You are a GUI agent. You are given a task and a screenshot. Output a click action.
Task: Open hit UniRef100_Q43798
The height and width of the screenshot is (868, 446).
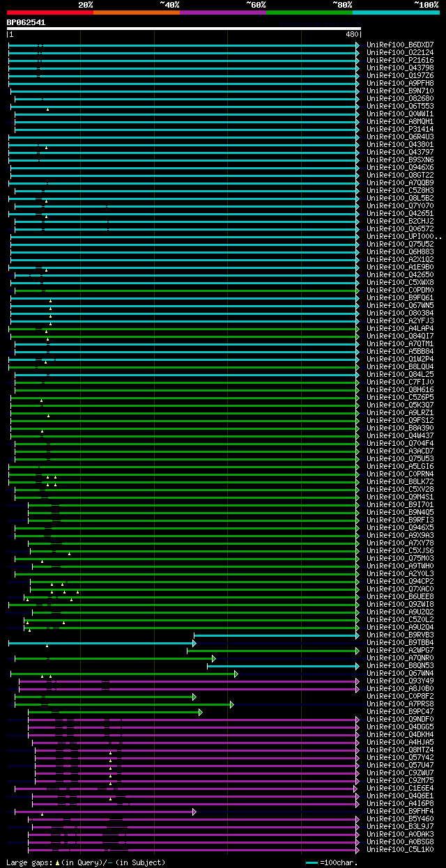[401, 68]
